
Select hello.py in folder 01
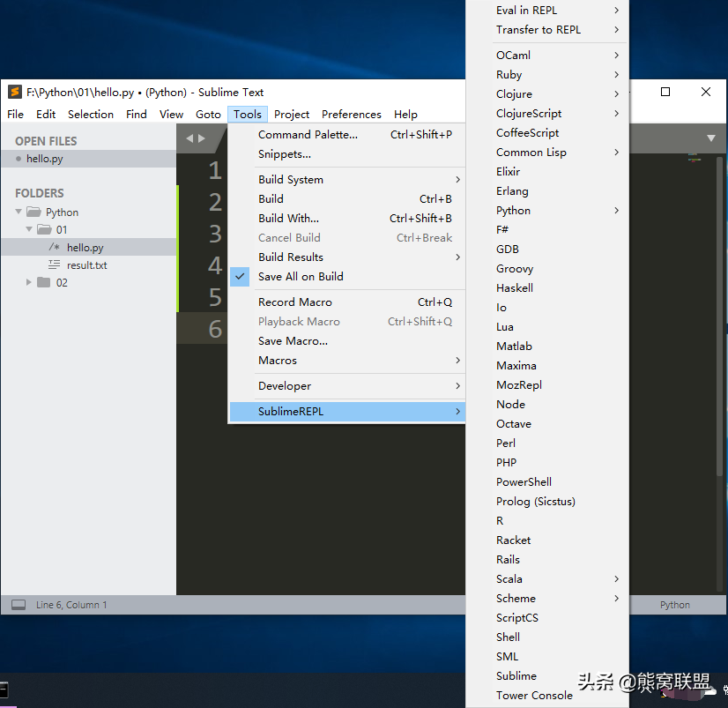pyautogui.click(x=88, y=247)
